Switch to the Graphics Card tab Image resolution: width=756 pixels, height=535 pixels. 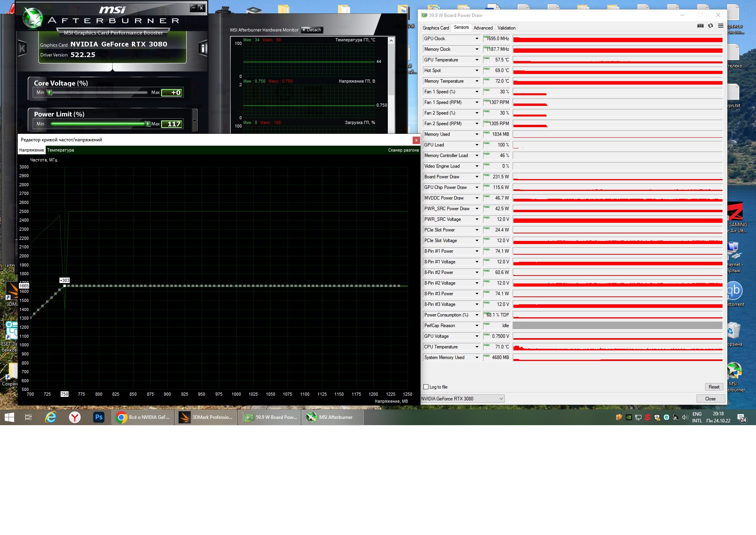point(435,28)
